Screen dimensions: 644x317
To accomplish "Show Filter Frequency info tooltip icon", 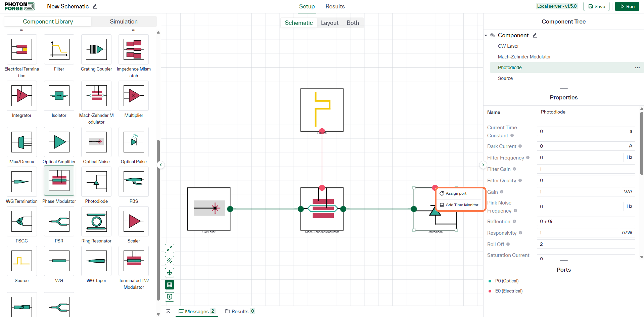I will (x=528, y=157).
